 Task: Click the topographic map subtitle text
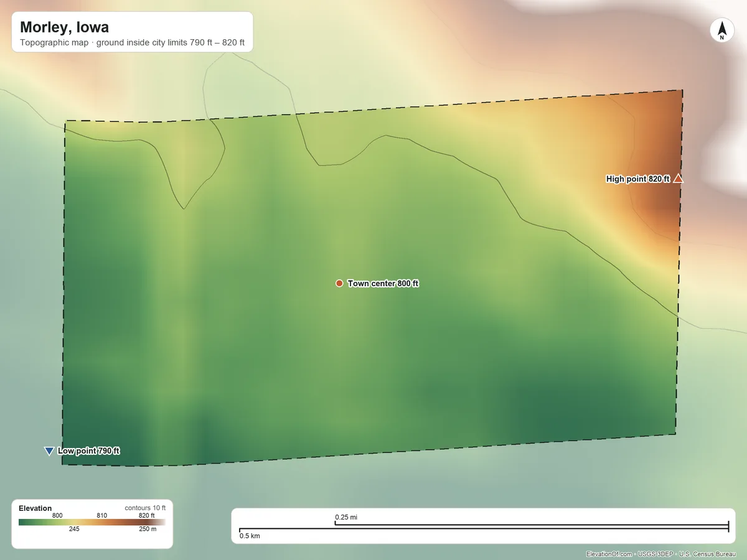tap(132, 44)
